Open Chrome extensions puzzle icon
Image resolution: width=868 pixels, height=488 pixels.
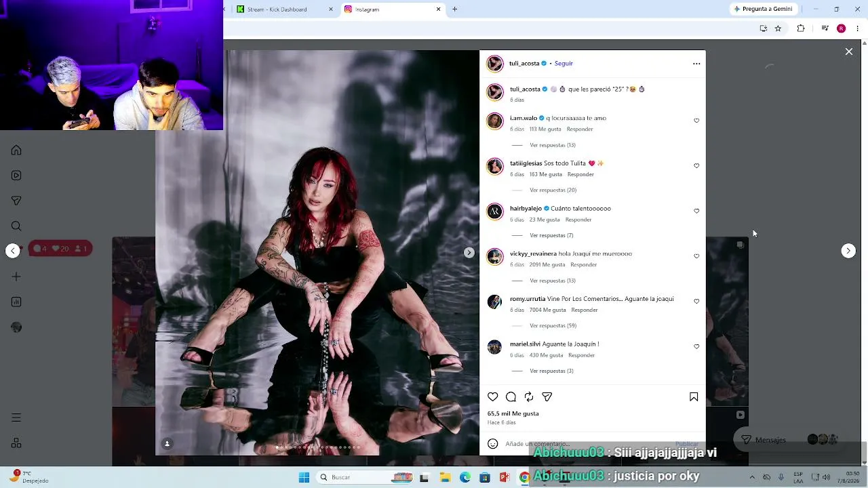pyautogui.click(x=801, y=28)
